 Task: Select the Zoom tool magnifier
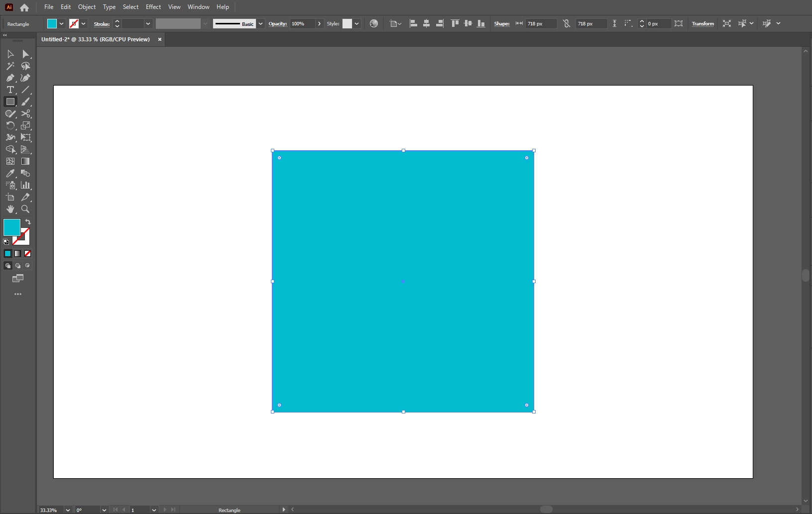pos(25,209)
